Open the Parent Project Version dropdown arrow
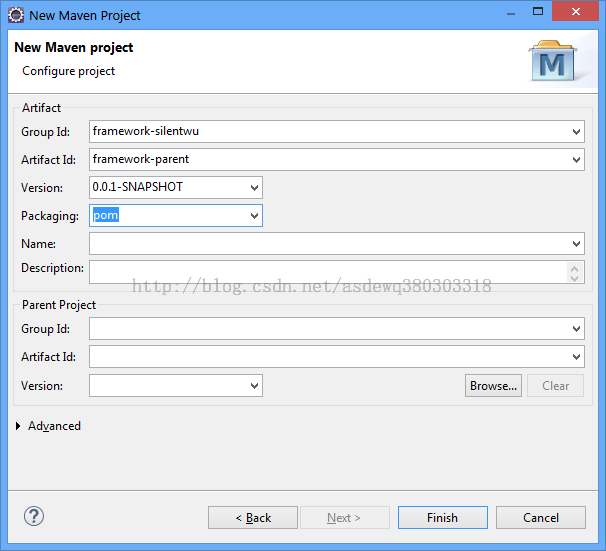606x551 pixels. (x=254, y=386)
